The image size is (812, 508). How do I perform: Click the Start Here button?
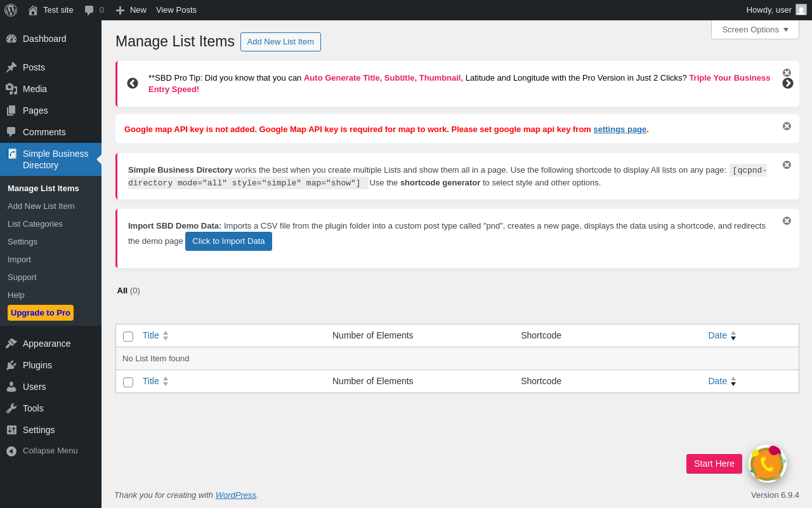coord(714,464)
